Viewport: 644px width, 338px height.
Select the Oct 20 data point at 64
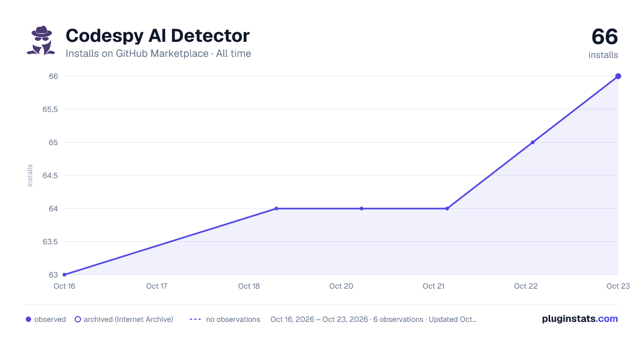tap(362, 209)
